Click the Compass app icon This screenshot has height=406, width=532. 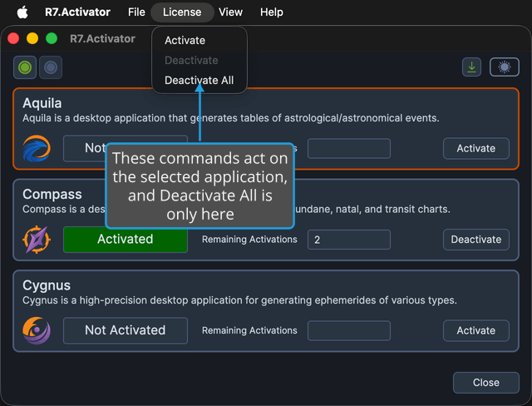[x=37, y=240]
